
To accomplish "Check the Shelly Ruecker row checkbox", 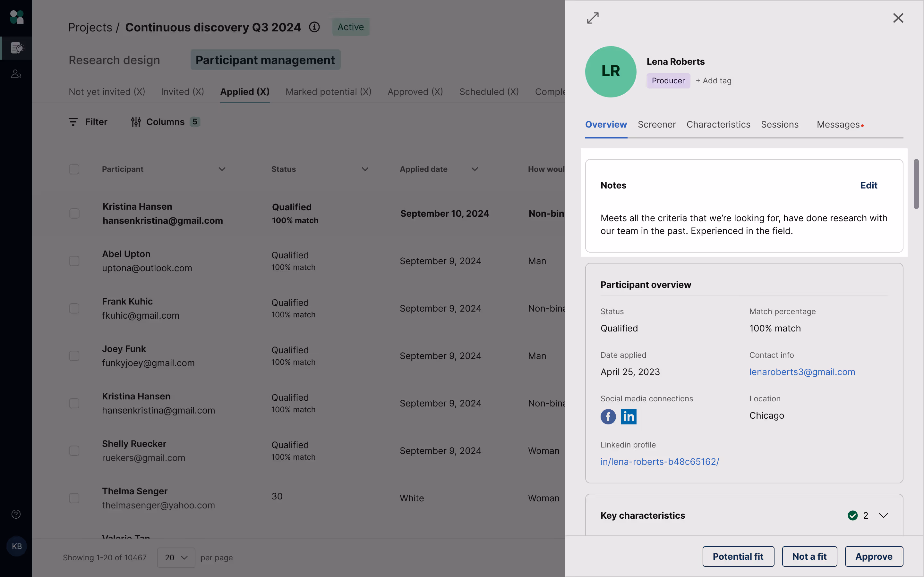I will (74, 451).
